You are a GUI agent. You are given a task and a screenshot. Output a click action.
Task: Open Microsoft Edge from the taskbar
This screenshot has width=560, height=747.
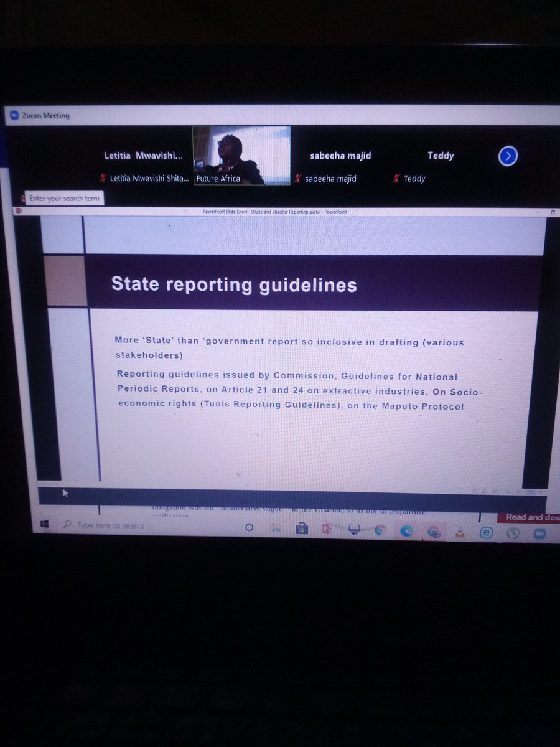pos(406,531)
